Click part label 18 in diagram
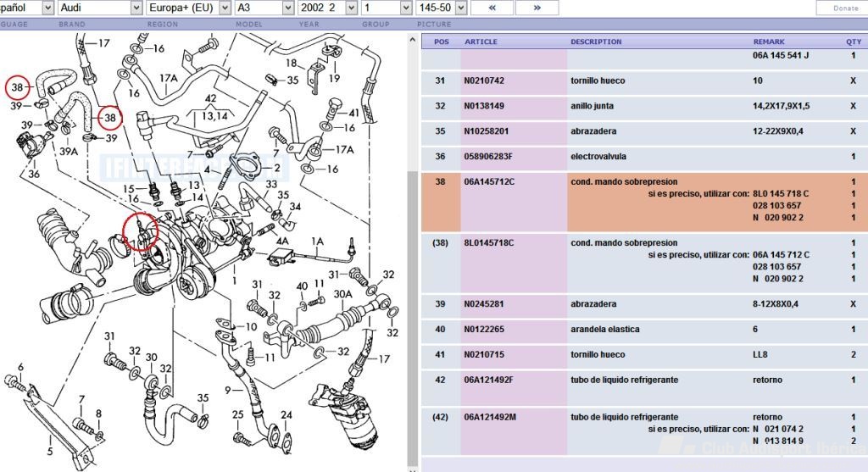 tap(292, 63)
